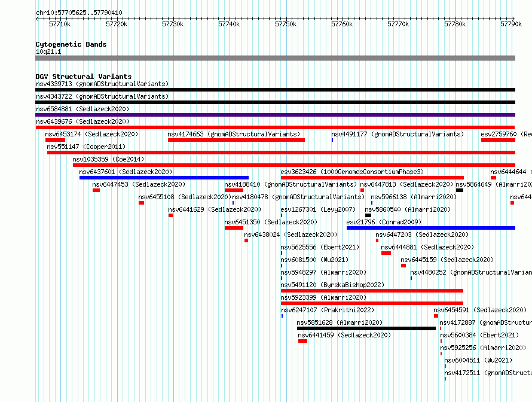The image size is (532, 402).
Task: Click red bar of nsv5923399 Almarri2020
Action: tap(372, 303)
